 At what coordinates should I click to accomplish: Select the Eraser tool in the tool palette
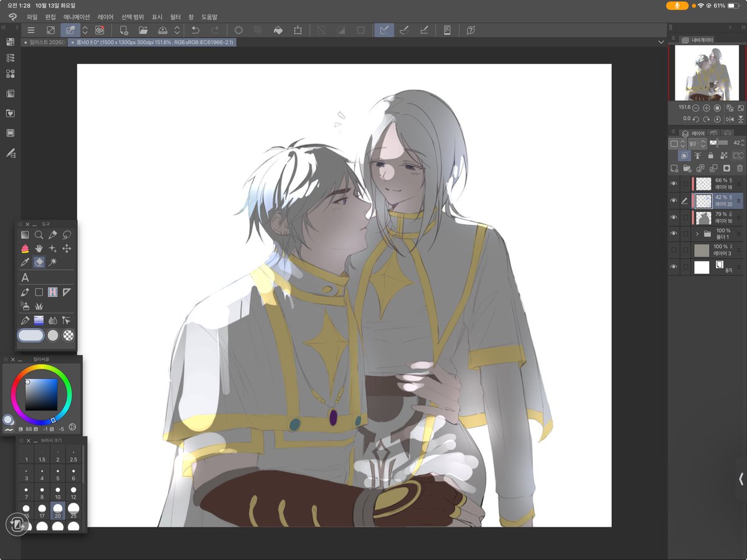[39, 262]
